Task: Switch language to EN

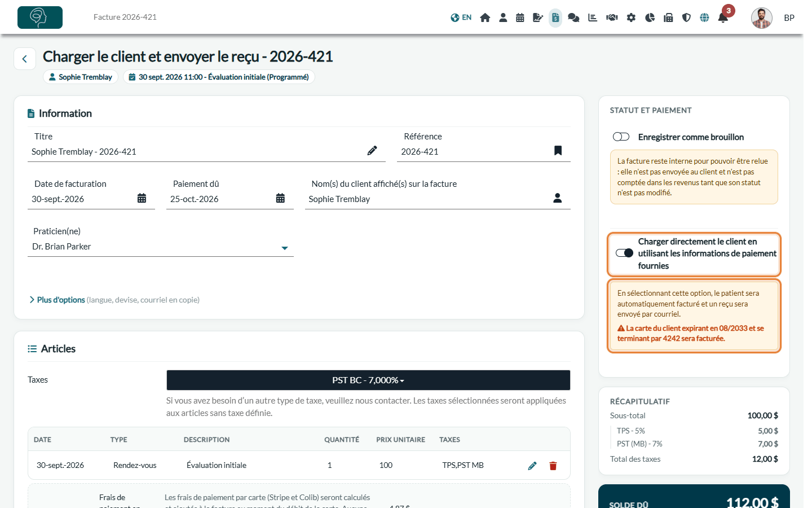Action: 461,17
